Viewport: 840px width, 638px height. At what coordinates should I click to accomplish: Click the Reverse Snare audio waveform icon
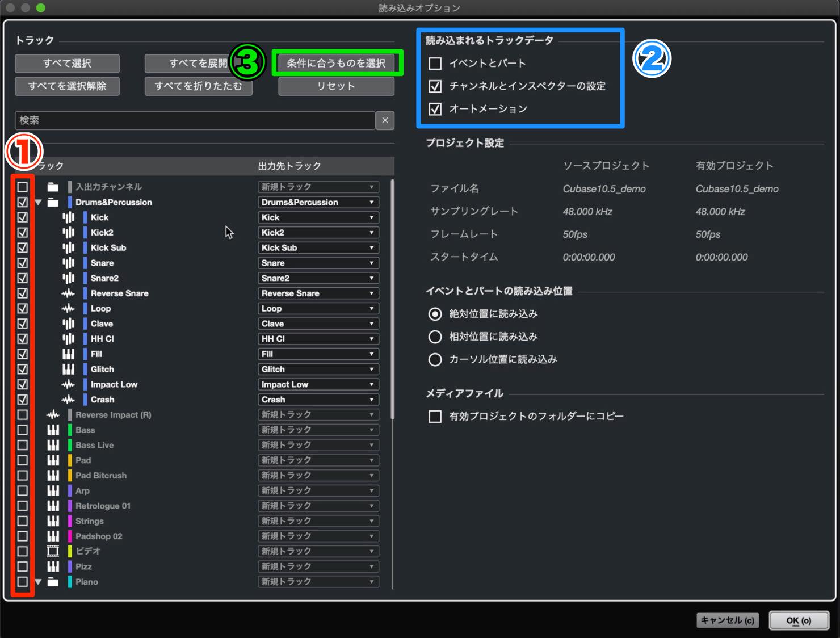(x=68, y=293)
